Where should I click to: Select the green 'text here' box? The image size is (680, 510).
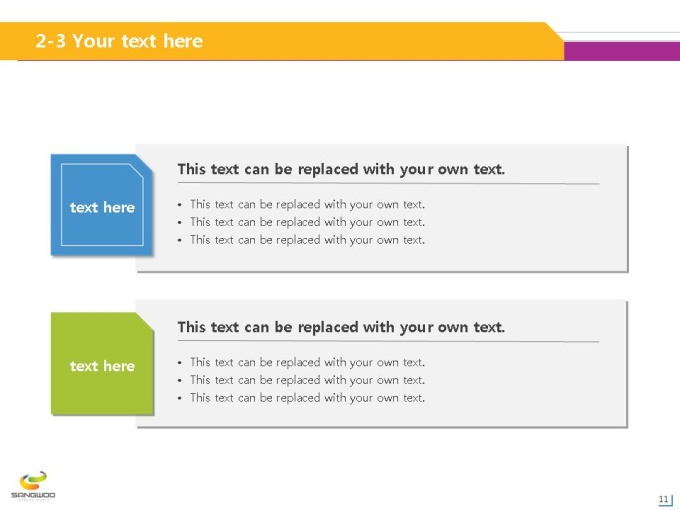point(102,363)
